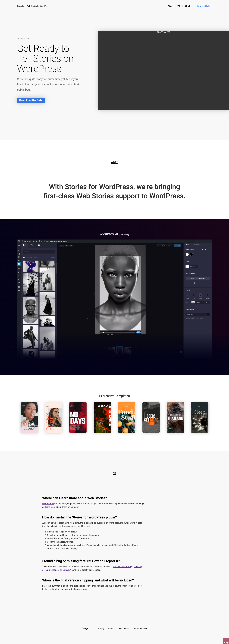Image resolution: width=229 pixels, height=644 pixels.
Task: Select the Radial overlay option
Action: coord(208,296)
